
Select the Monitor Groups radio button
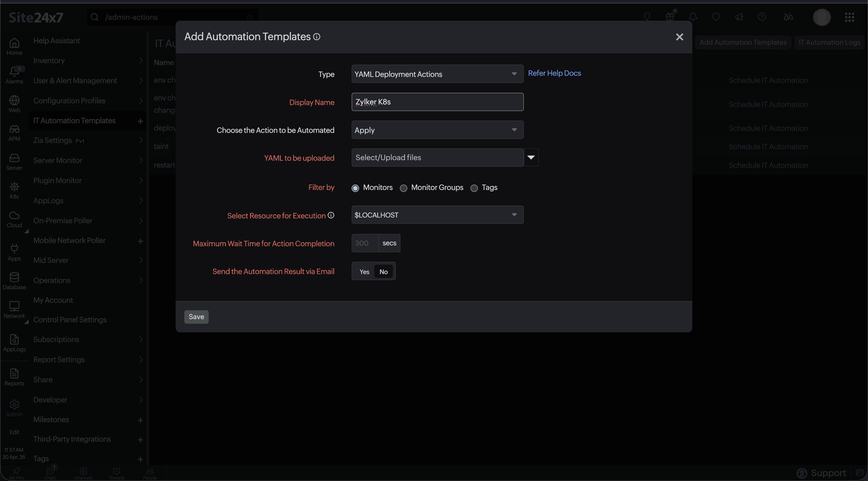(x=403, y=188)
